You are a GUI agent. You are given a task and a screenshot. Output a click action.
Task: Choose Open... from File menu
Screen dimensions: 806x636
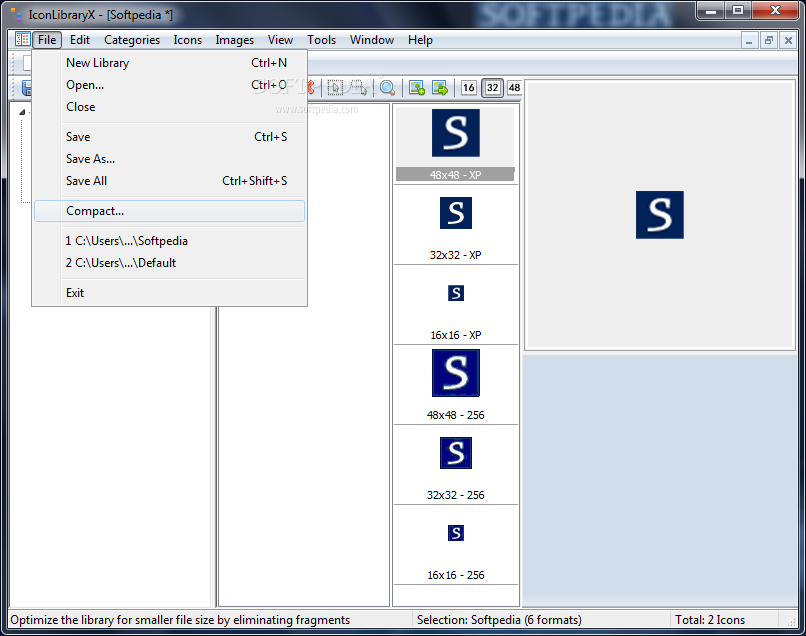point(170,85)
